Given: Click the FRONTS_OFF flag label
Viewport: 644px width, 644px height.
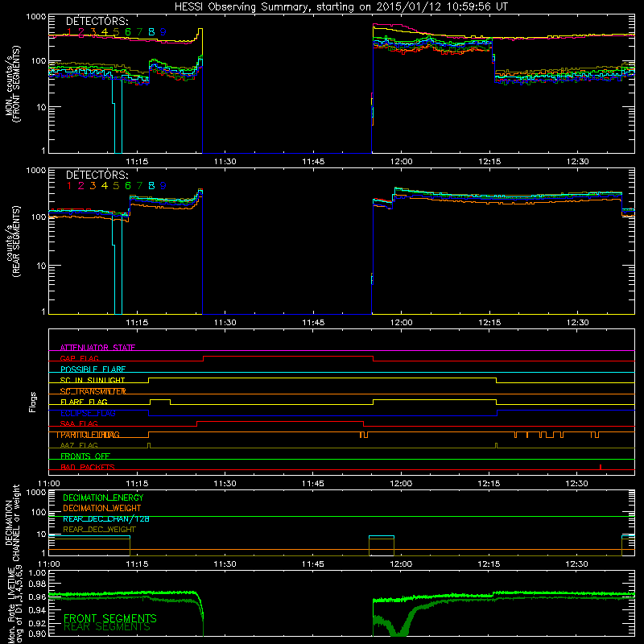Looking at the screenshot, I should pyautogui.click(x=85, y=456).
